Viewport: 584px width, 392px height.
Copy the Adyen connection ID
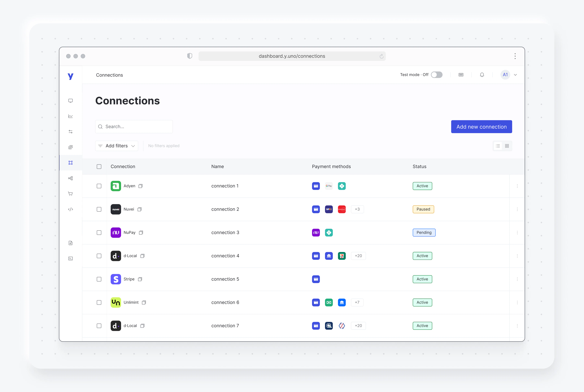click(140, 186)
